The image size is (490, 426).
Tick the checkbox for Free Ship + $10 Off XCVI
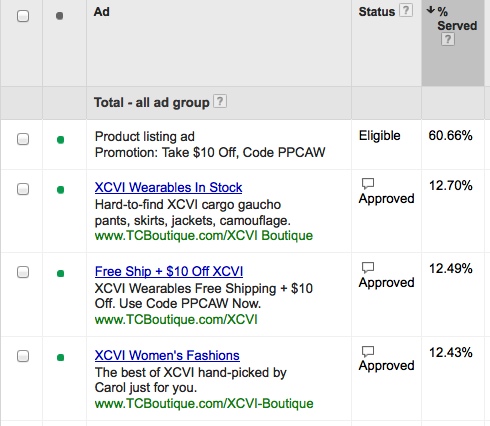23,272
